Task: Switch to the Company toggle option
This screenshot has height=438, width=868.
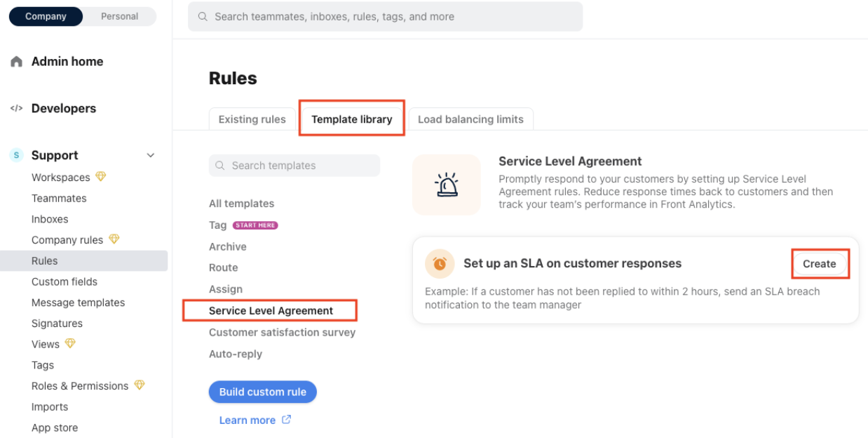Action: coord(46,16)
